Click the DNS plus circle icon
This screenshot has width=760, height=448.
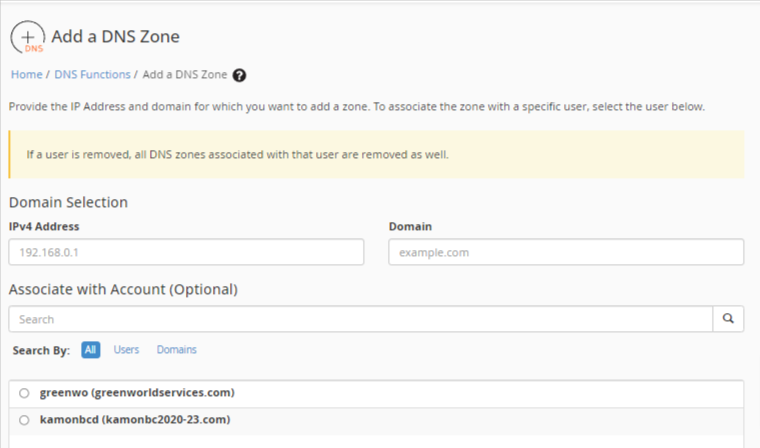pyautogui.click(x=27, y=38)
